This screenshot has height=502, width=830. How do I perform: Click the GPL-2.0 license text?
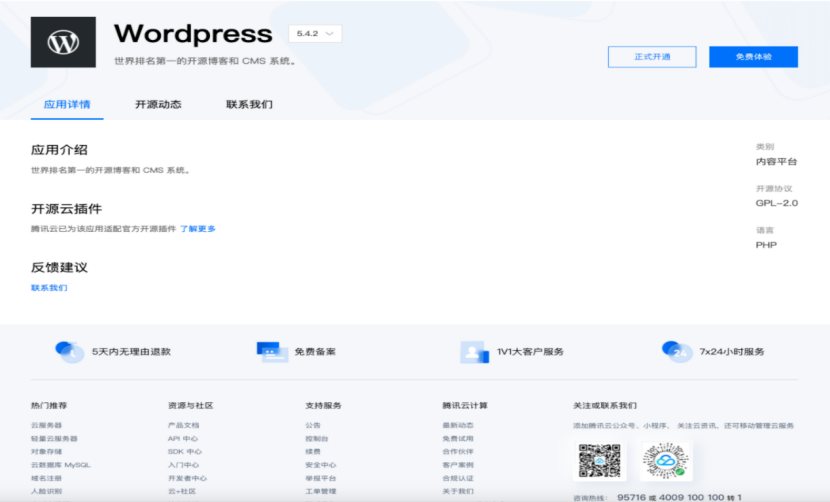(777, 203)
